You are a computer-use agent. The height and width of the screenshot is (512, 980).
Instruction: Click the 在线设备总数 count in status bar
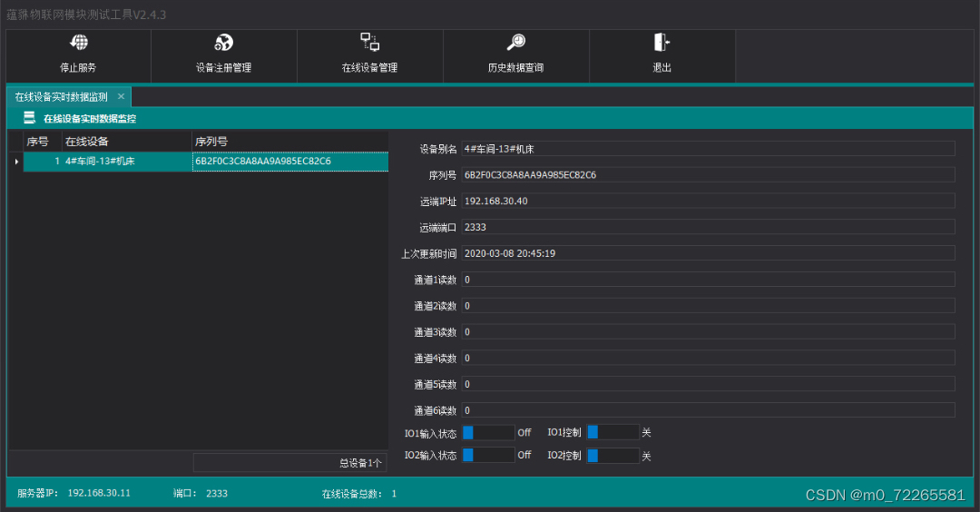click(394, 494)
